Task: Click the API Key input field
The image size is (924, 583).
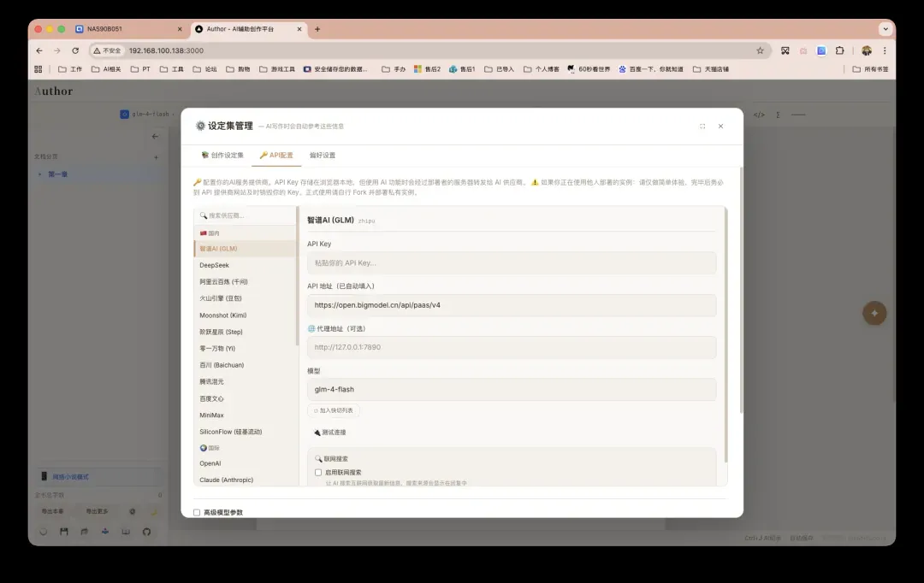Action: click(511, 263)
